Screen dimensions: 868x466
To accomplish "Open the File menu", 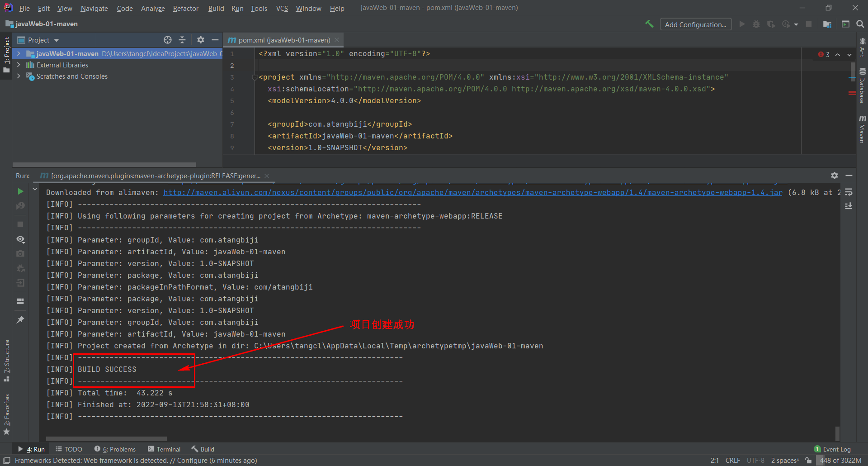I will [24, 8].
